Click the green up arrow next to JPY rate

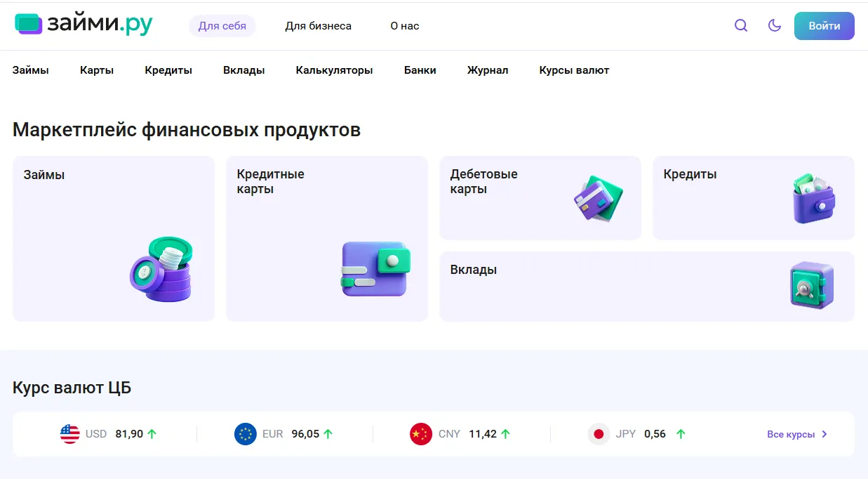tap(680, 434)
